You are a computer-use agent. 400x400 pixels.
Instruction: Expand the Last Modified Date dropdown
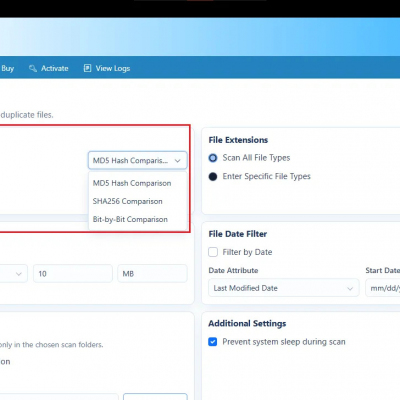click(x=284, y=288)
